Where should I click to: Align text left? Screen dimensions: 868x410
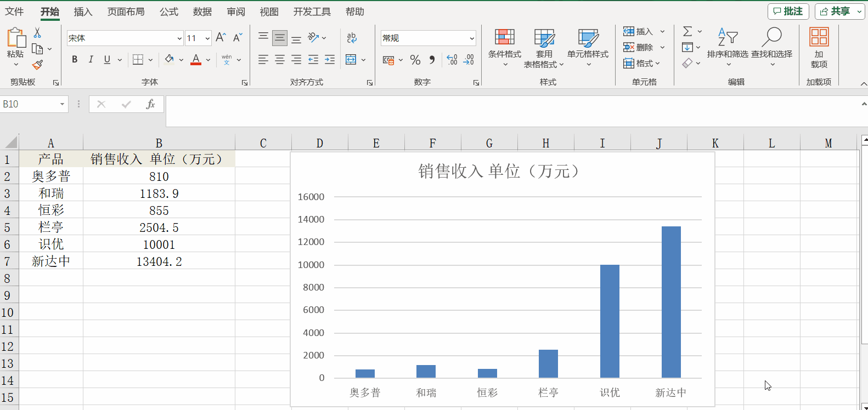tap(263, 59)
